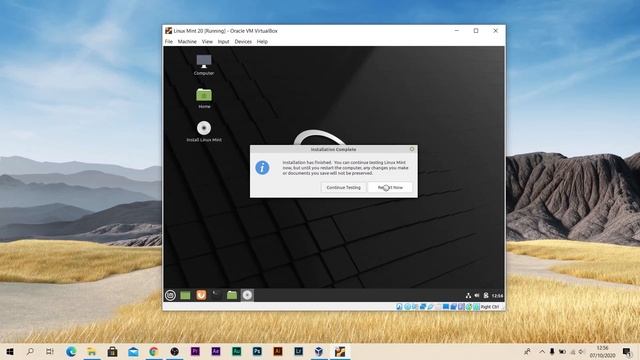
Task: Open Files manager from the Mint panel
Action: pos(232,295)
